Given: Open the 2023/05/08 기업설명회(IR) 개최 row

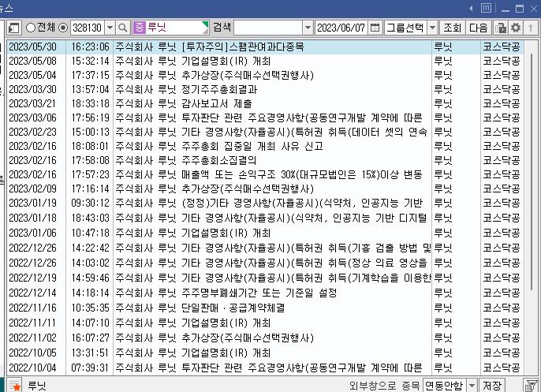Looking at the screenshot, I should [x=265, y=61].
